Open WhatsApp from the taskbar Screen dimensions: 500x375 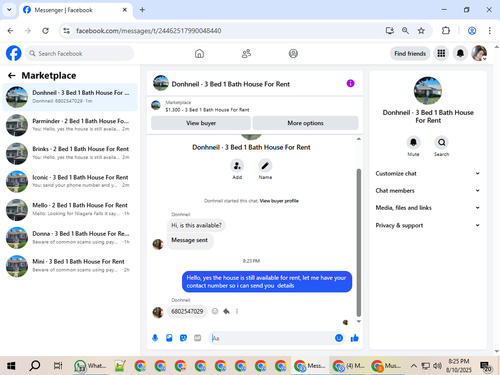(x=90, y=366)
